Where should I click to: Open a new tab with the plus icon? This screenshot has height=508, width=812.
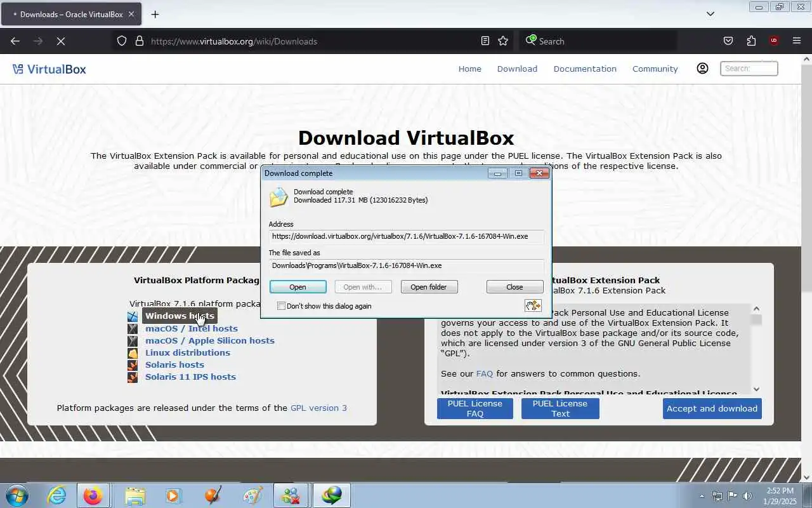pos(155,14)
